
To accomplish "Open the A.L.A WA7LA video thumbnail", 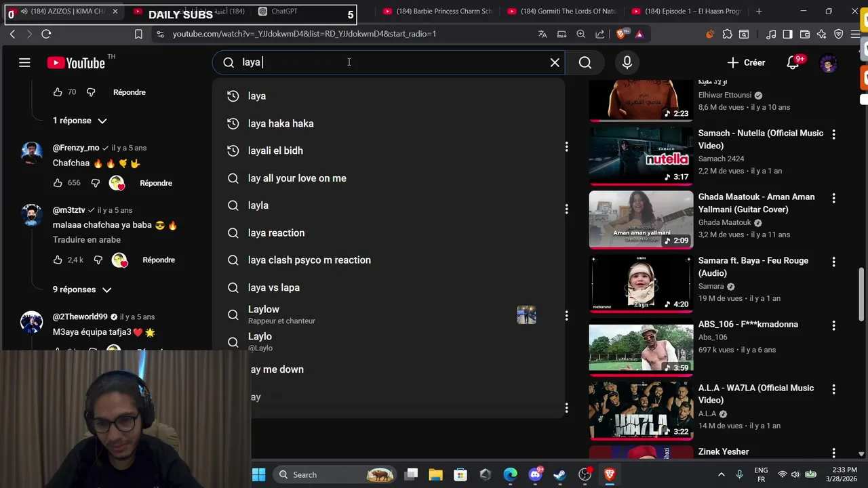I will (641, 410).
